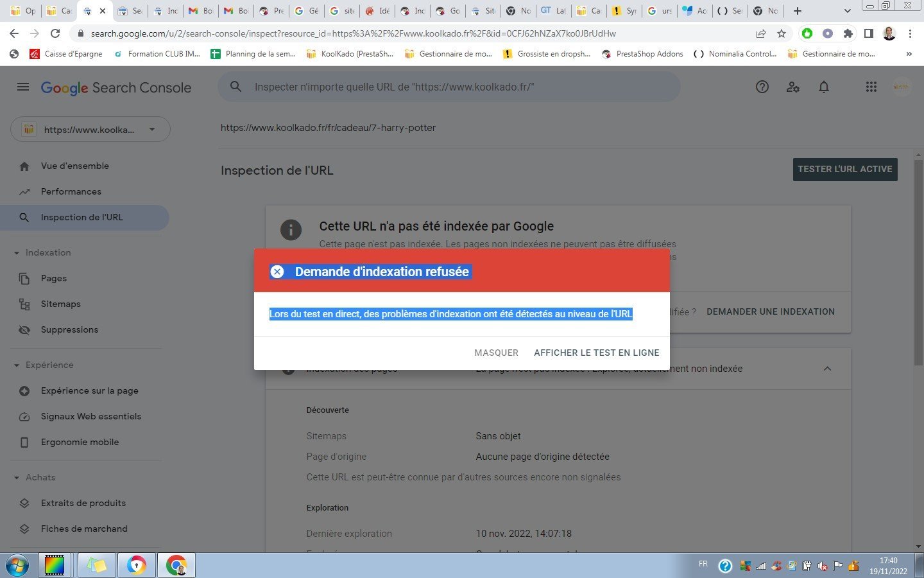Switch to the browser tab labeled "Syr"

pos(624,11)
